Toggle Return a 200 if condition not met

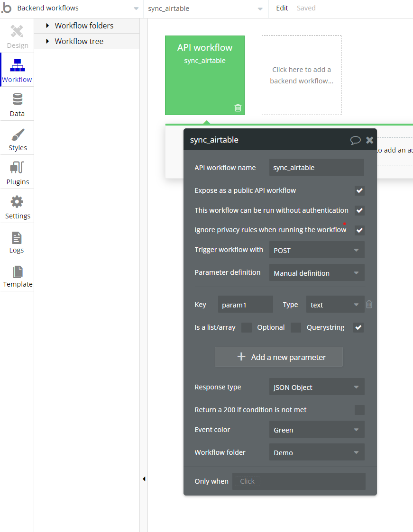pyautogui.click(x=359, y=410)
